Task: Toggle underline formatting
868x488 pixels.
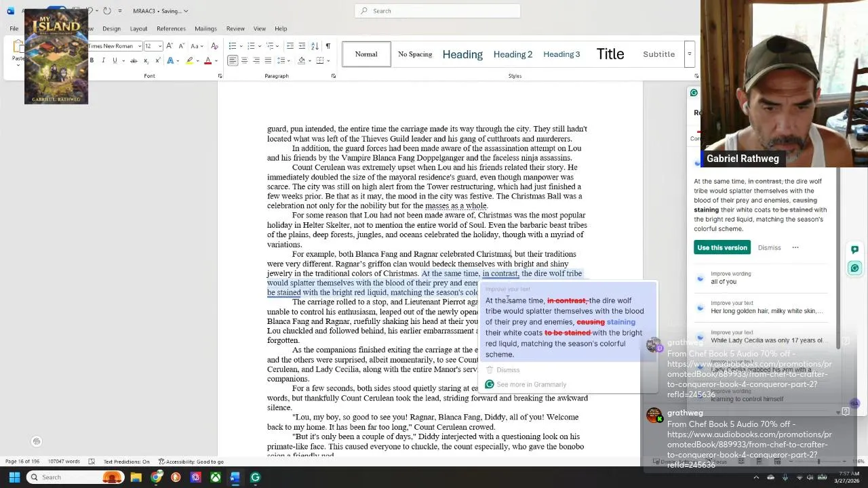Action: pyautogui.click(x=115, y=60)
